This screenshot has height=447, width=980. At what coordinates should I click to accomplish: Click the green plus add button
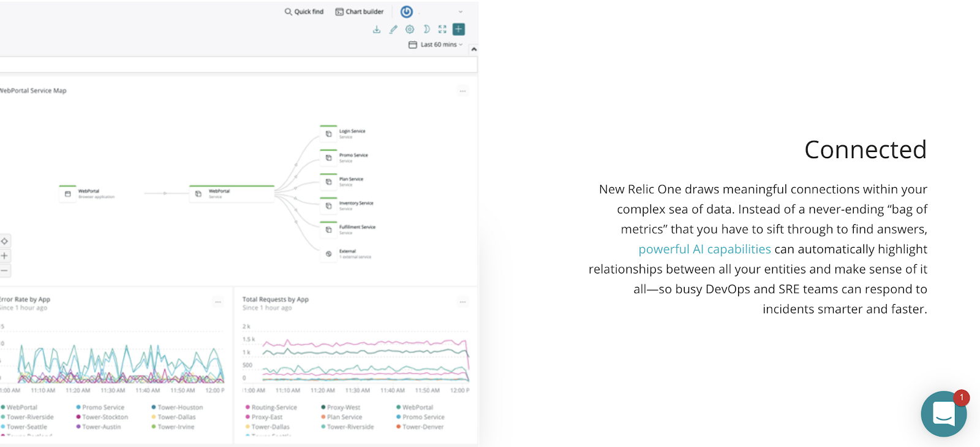click(459, 29)
